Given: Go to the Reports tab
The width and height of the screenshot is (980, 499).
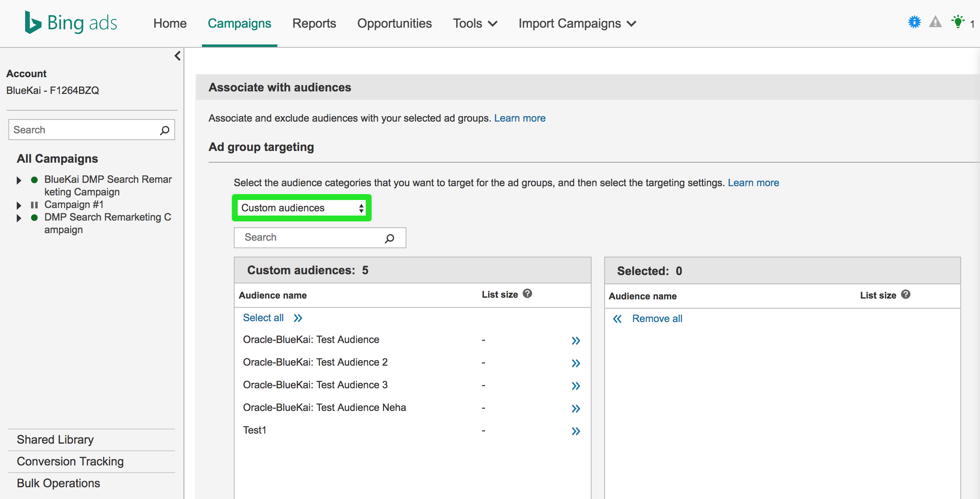Looking at the screenshot, I should (314, 23).
